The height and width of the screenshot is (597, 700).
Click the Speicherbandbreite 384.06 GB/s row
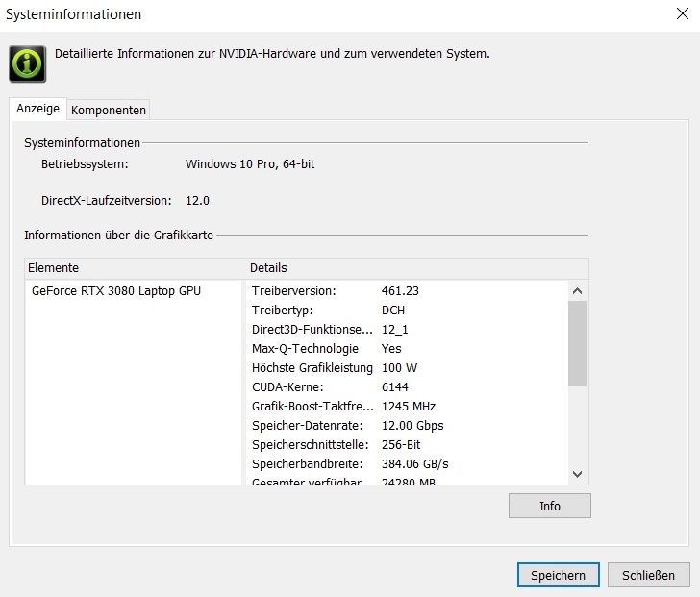click(407, 463)
